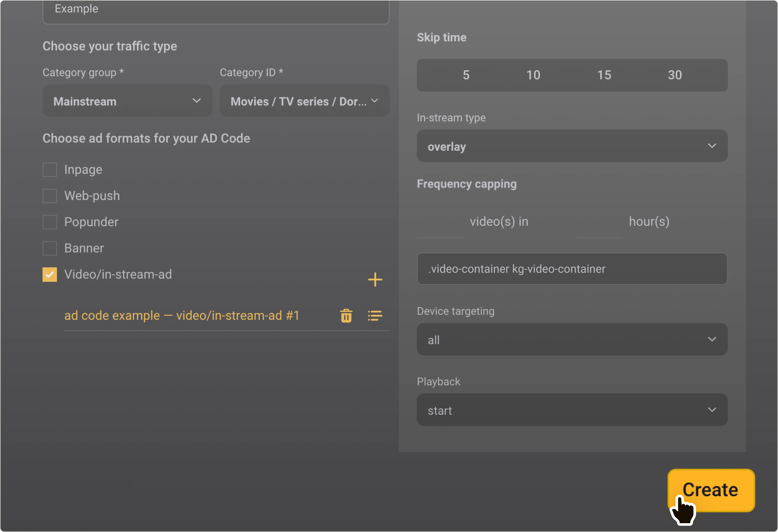Enable the Web-push checkbox
Image resolution: width=778 pixels, height=532 pixels.
click(50, 196)
